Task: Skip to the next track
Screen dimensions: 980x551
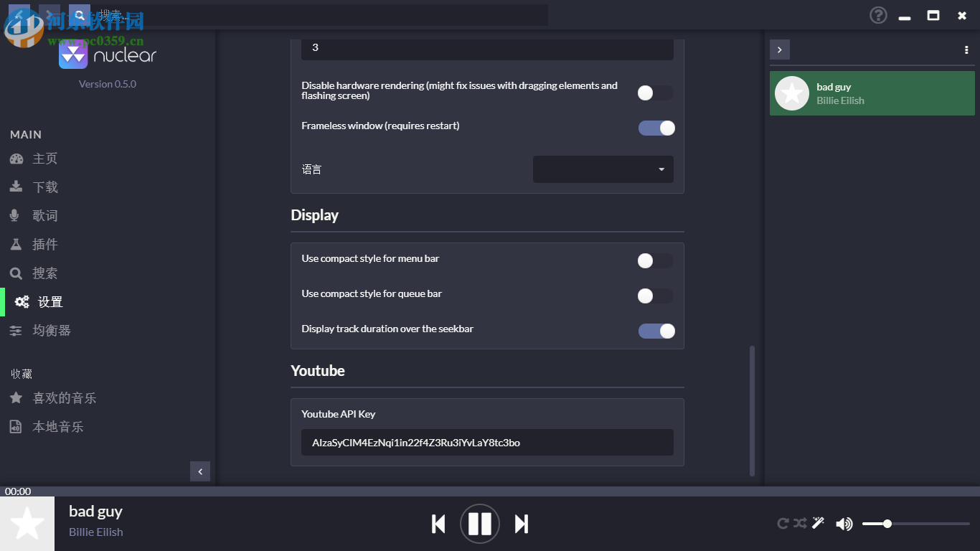Action: coord(522,524)
